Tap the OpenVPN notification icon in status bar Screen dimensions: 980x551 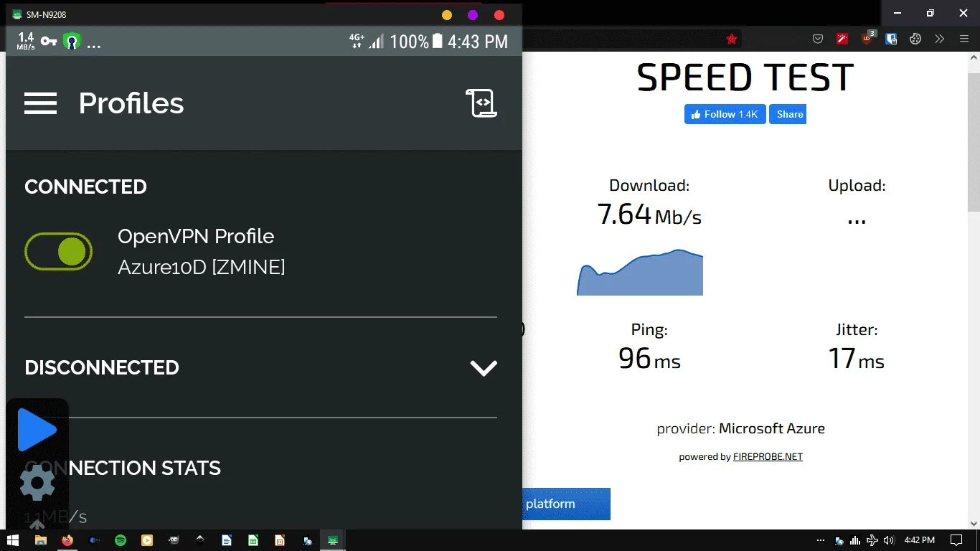71,42
